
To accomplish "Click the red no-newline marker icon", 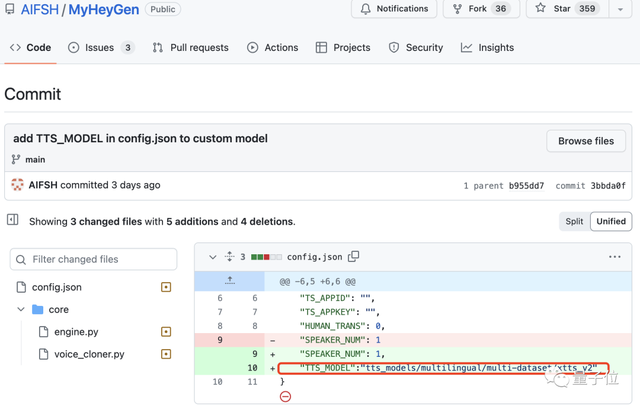I will pos(285,396).
